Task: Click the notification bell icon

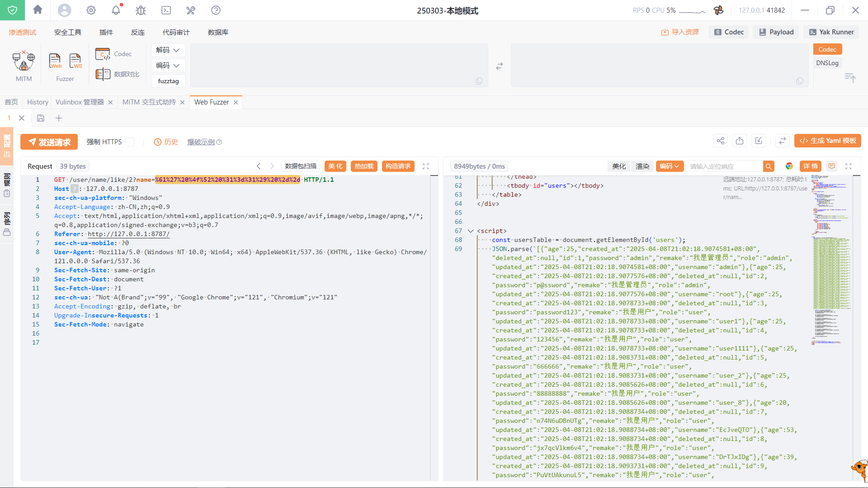Action: click(x=116, y=10)
